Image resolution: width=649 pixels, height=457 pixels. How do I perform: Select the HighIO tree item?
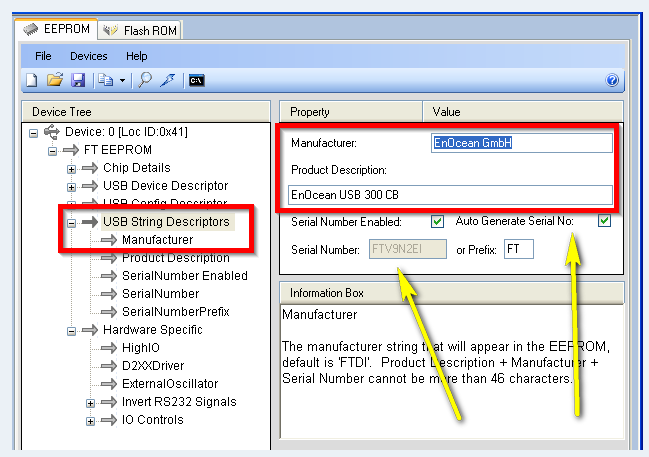point(141,348)
